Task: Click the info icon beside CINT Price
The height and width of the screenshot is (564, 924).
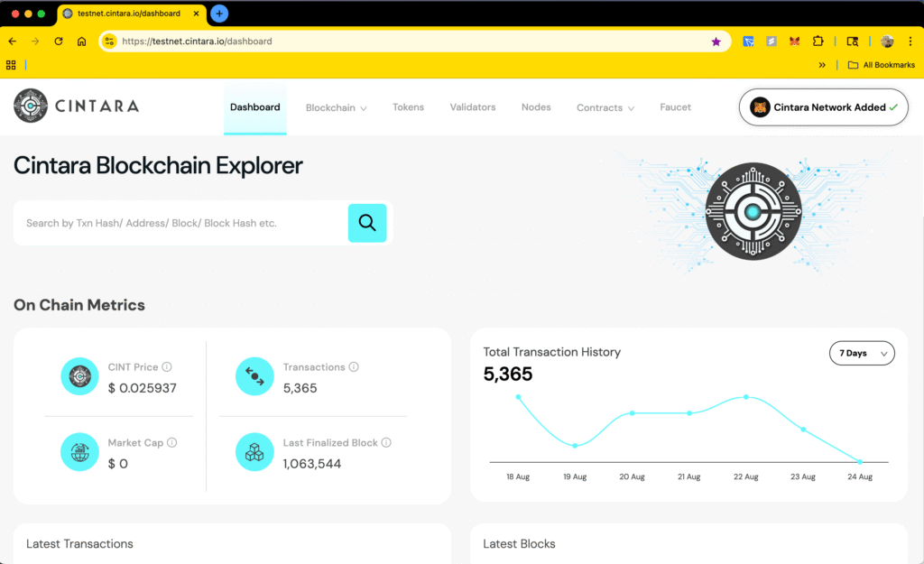Action: point(167,367)
